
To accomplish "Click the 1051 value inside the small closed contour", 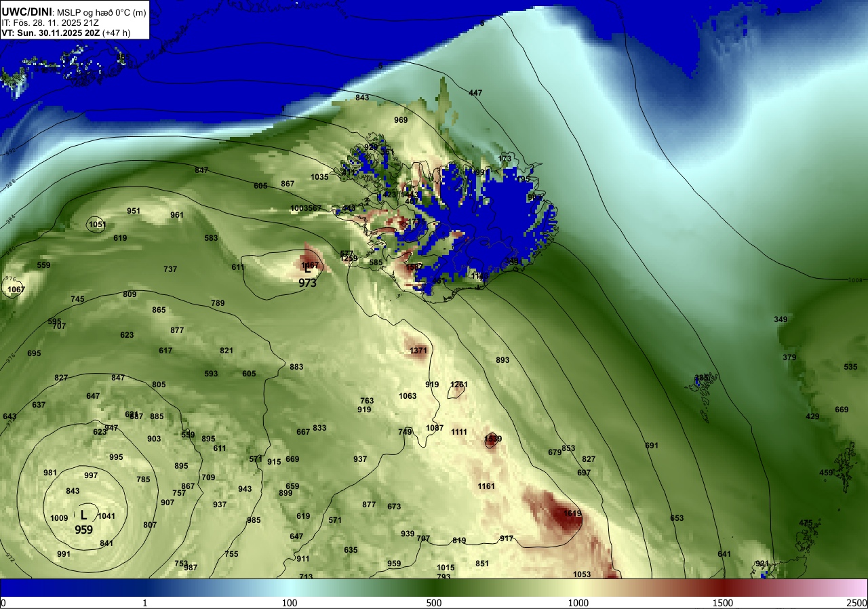I will (x=97, y=224).
